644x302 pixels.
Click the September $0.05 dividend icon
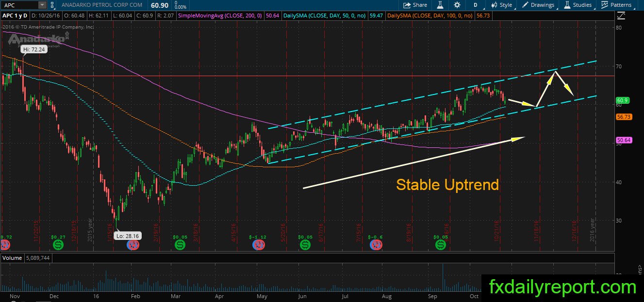(440, 245)
